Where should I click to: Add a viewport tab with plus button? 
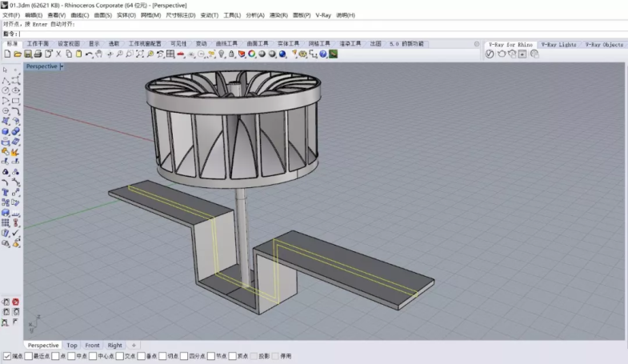134,346
